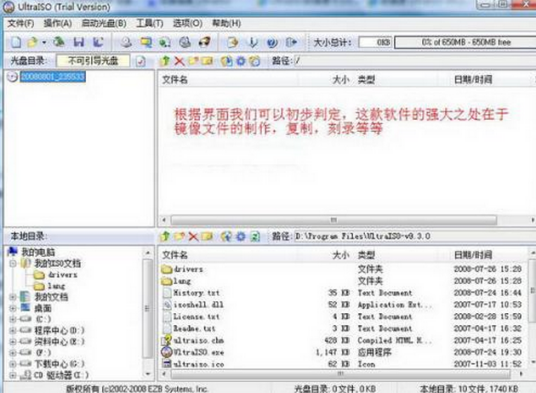
Task: Click the Save floppy disk toolbar icon
Action: click(79, 42)
